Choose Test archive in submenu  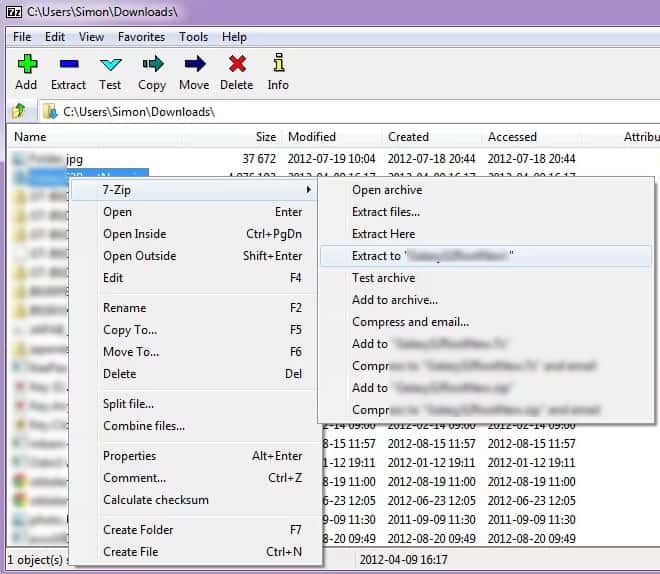[486, 278]
